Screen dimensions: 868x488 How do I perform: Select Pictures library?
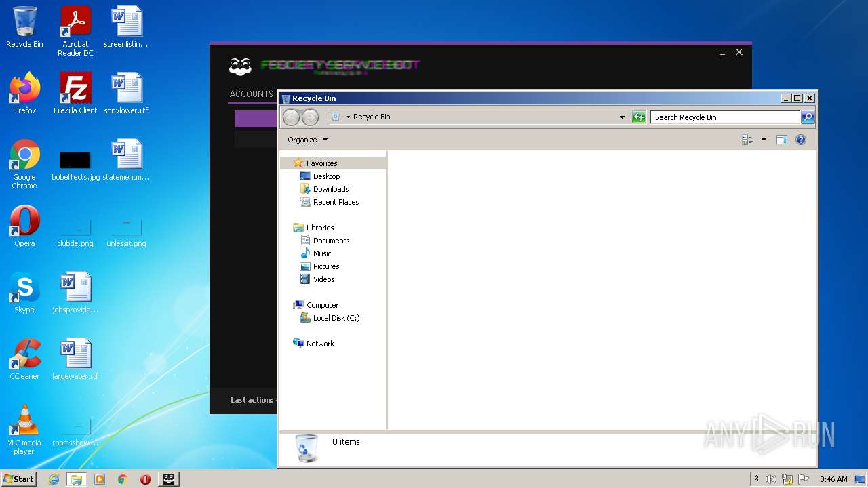coord(326,266)
